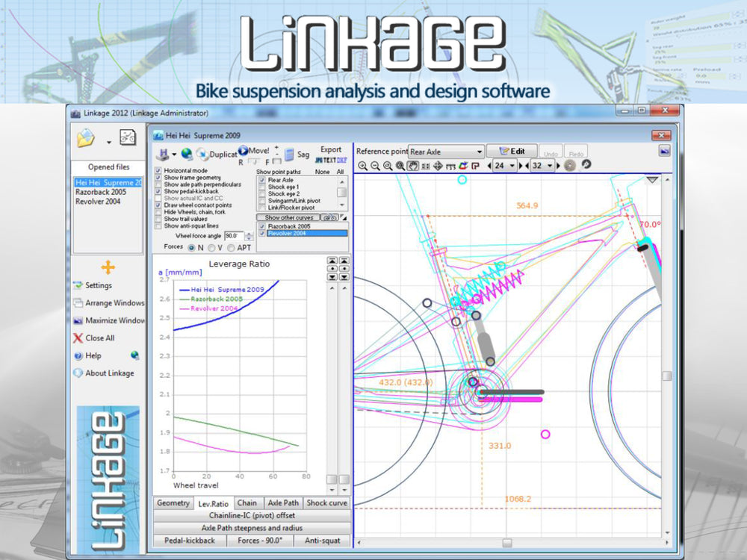Toggle Horizontal mode checkbox
Screen dimensions: 747x560
[158, 170]
